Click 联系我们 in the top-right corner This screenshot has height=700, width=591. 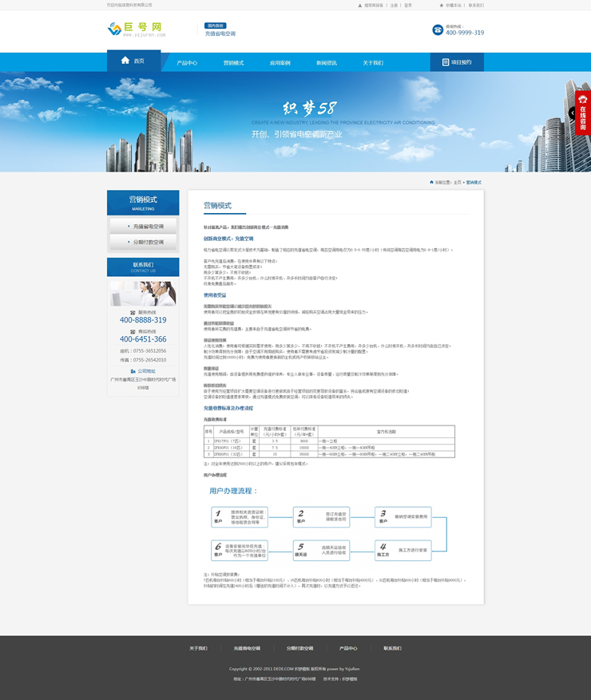pos(476,5)
